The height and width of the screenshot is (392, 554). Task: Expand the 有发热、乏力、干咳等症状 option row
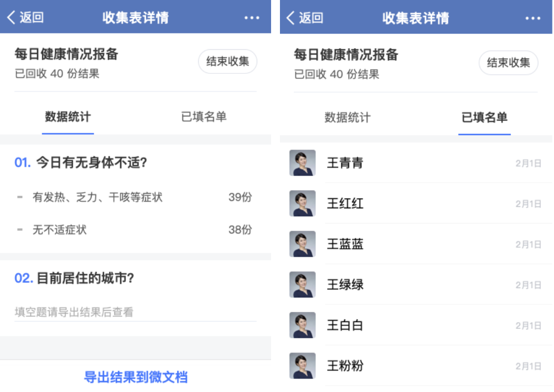point(135,197)
